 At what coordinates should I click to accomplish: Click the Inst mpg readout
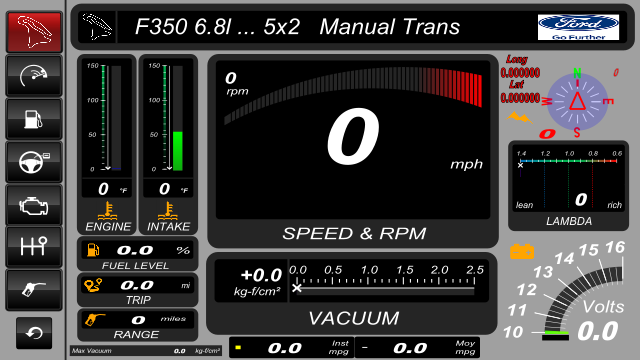coord(291,347)
